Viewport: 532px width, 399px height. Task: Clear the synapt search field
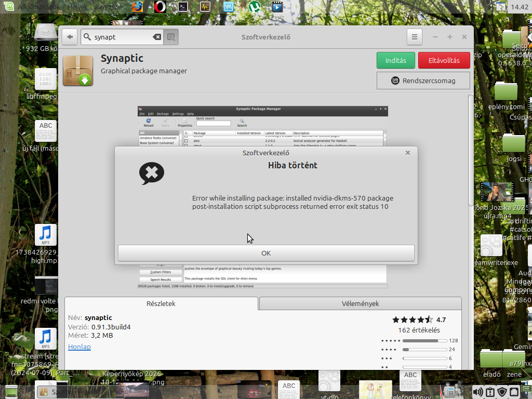(x=157, y=37)
